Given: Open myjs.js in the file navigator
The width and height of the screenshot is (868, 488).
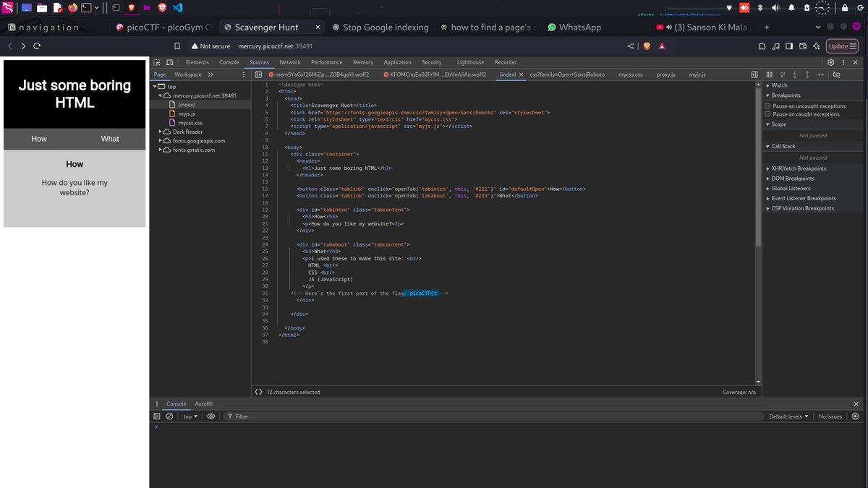Looking at the screenshot, I should point(187,114).
